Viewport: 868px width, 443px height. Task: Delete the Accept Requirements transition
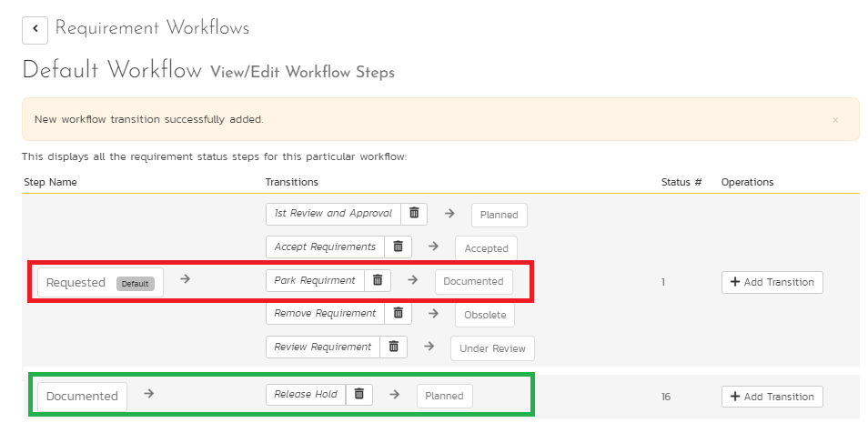coord(398,247)
